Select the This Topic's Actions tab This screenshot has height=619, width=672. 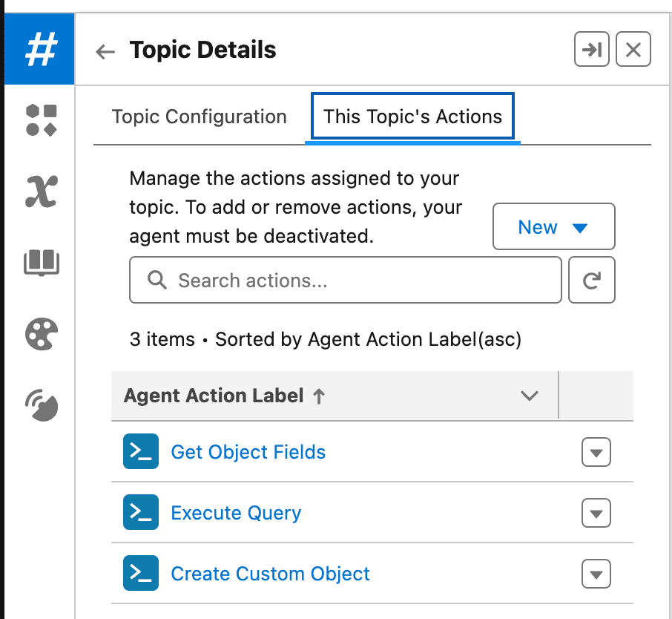tap(412, 117)
